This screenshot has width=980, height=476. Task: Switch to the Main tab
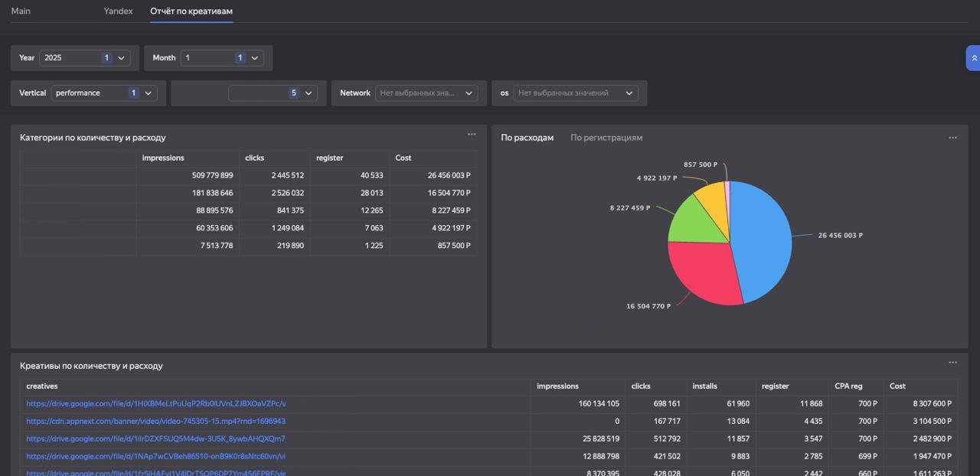point(21,11)
